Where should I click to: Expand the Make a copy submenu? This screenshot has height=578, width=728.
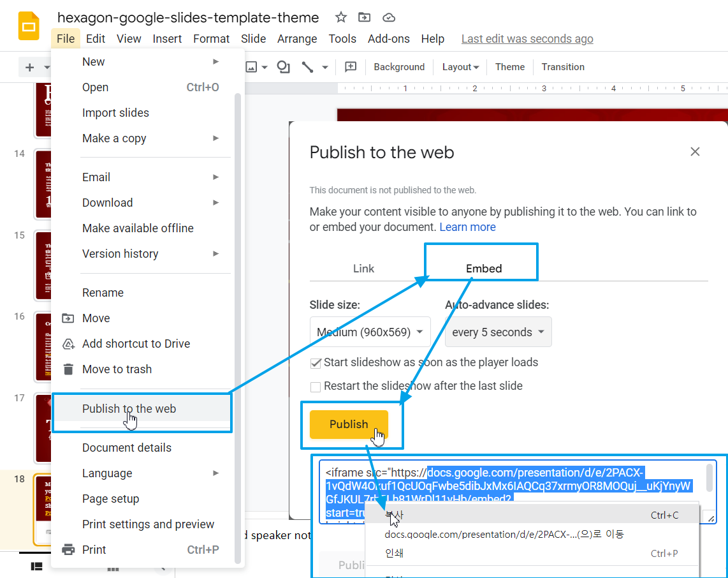coord(216,138)
